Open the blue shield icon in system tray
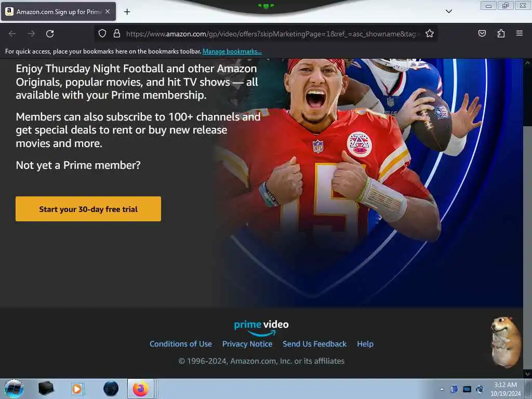Screen dimensions: 532x399 [454, 389]
